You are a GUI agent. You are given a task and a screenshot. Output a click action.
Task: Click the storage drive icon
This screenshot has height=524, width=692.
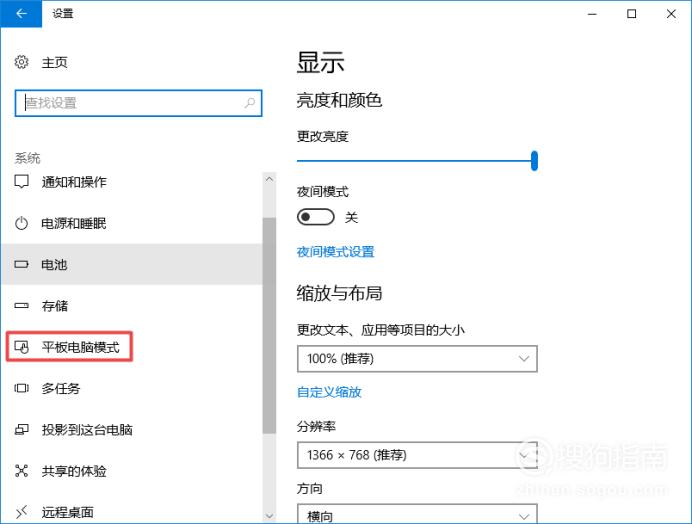[x=21, y=305]
